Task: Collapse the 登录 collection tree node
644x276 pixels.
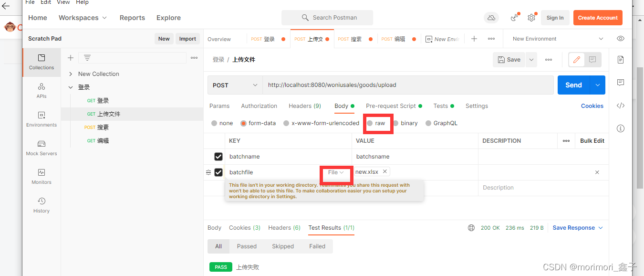Action: point(71,87)
